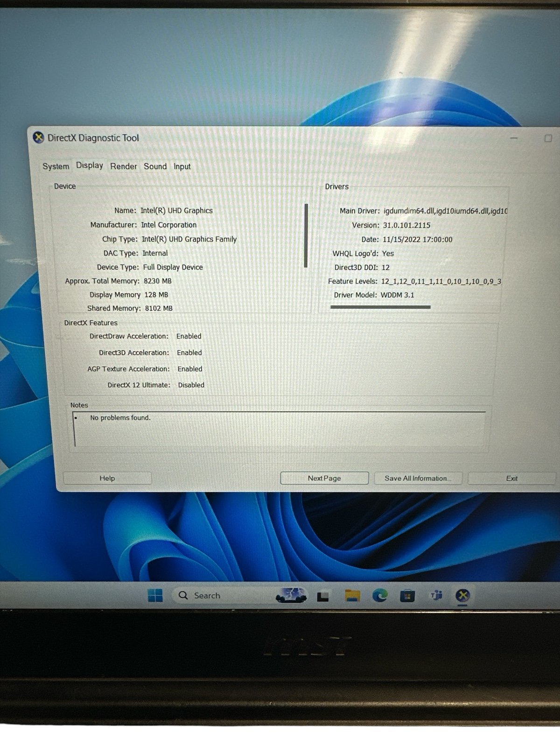Go to the Input tab

pos(182,167)
